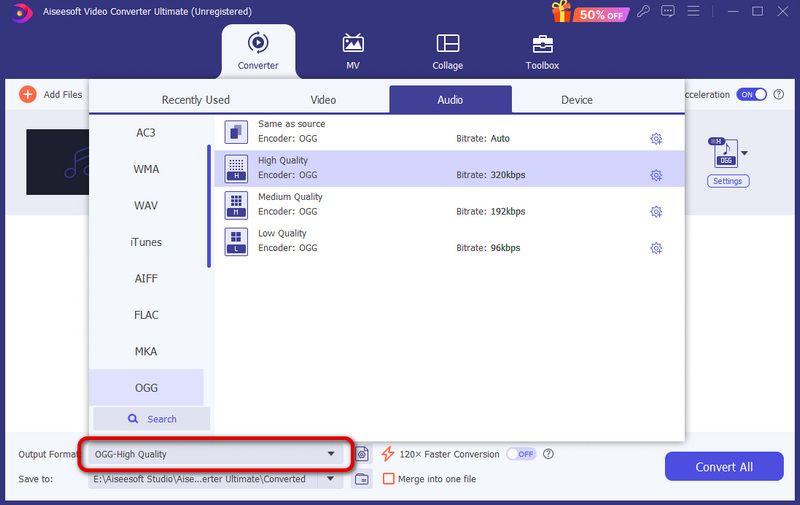Open the Collage tab
The height and width of the screenshot is (505, 800).
pos(447,51)
